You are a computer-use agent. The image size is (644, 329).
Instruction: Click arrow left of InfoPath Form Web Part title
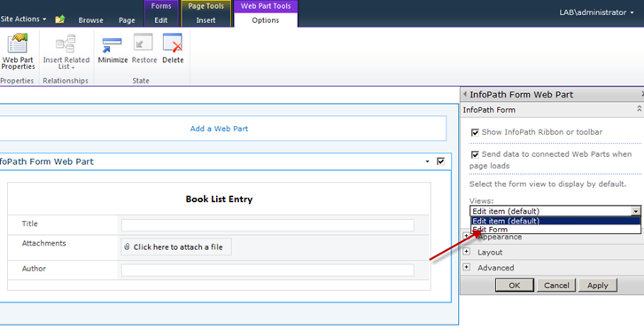pos(465,94)
